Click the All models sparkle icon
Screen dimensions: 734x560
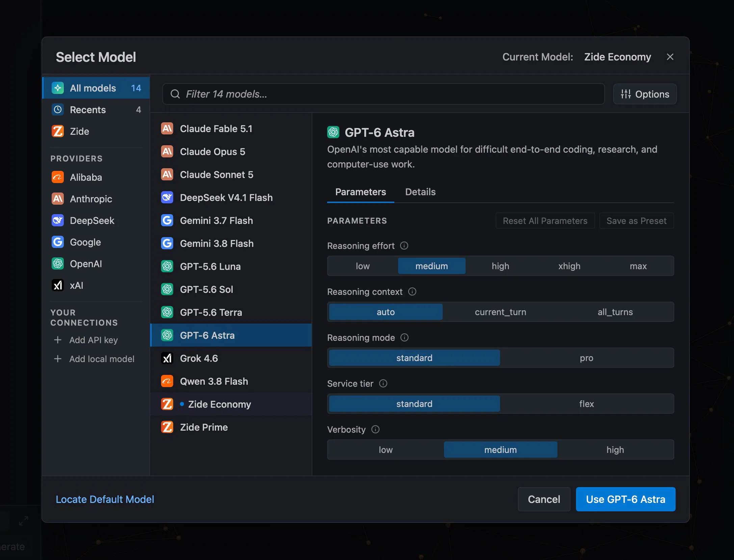tap(58, 88)
